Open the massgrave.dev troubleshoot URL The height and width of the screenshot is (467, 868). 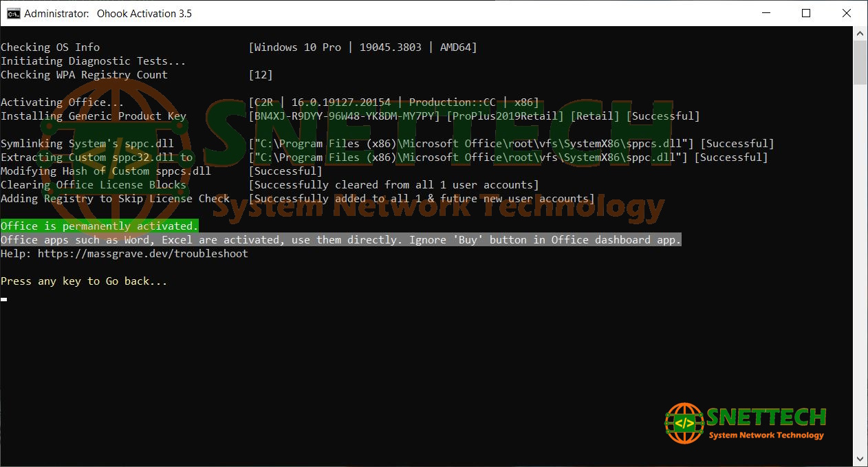coord(142,254)
